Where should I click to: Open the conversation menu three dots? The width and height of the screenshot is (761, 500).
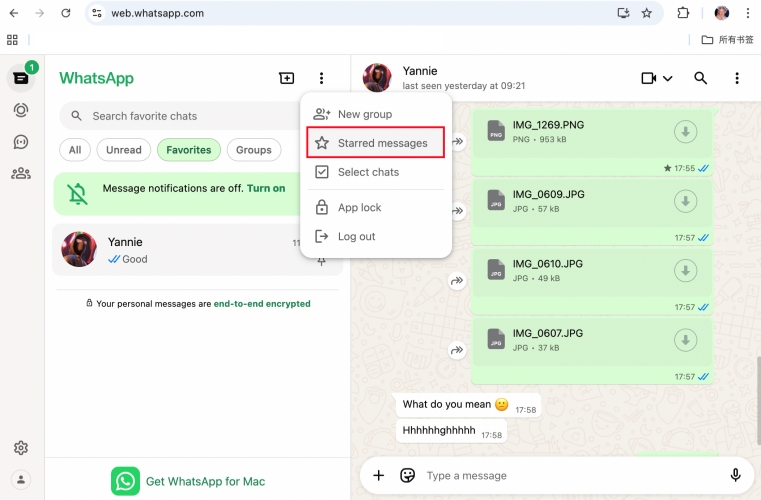click(x=737, y=78)
